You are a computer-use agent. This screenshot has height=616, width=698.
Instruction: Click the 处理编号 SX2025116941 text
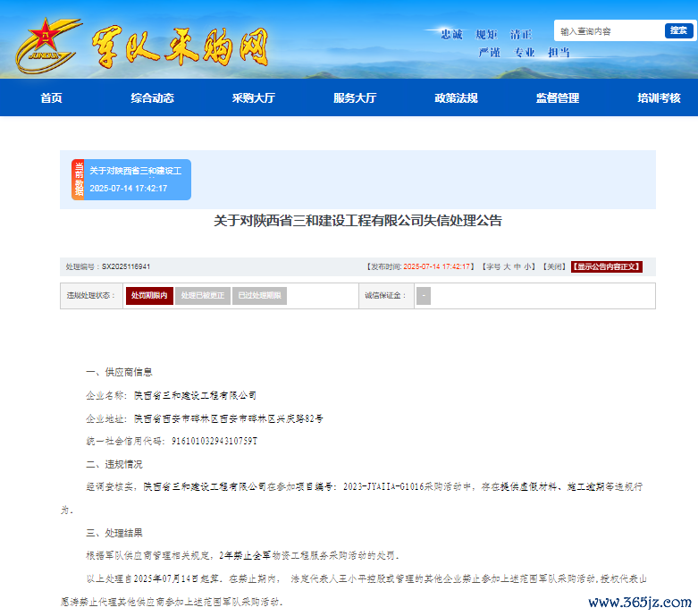click(108, 266)
